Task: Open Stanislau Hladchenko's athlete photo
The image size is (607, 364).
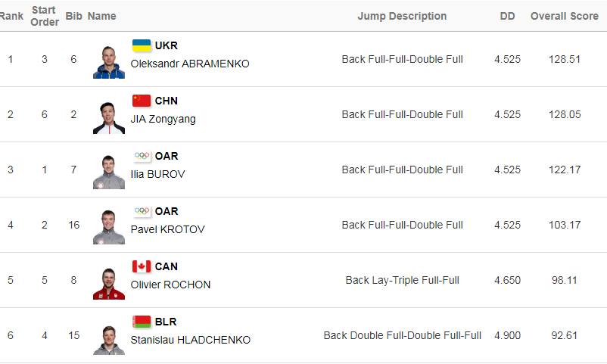Action: tap(109, 339)
